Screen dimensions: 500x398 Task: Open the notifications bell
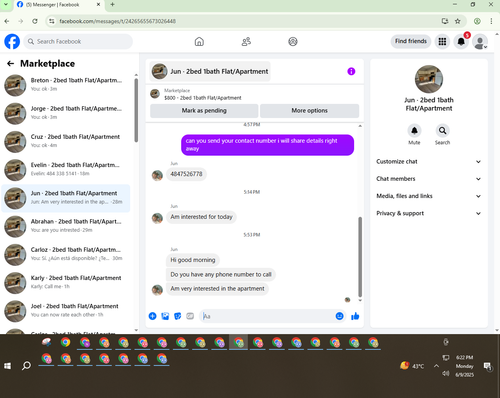[461, 41]
